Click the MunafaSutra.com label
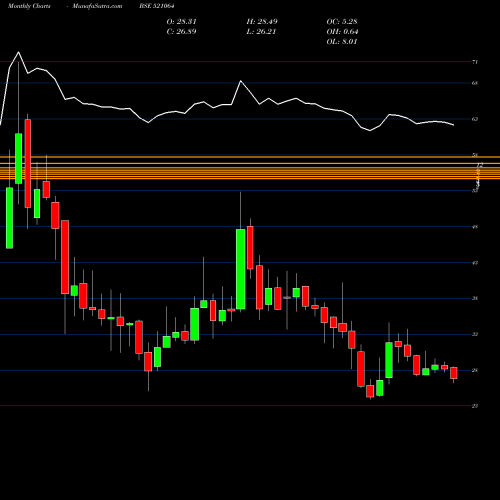This screenshot has width=500, height=500. point(97,6)
